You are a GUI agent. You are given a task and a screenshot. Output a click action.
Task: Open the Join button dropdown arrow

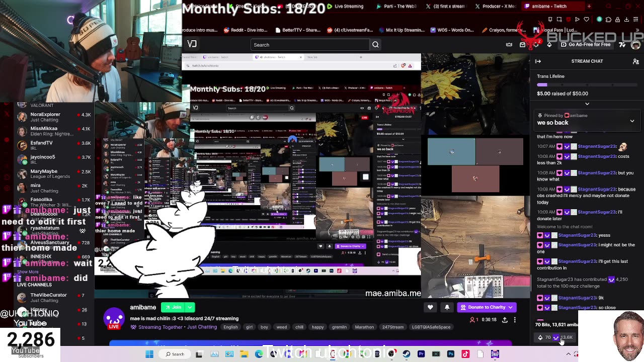[190, 307]
